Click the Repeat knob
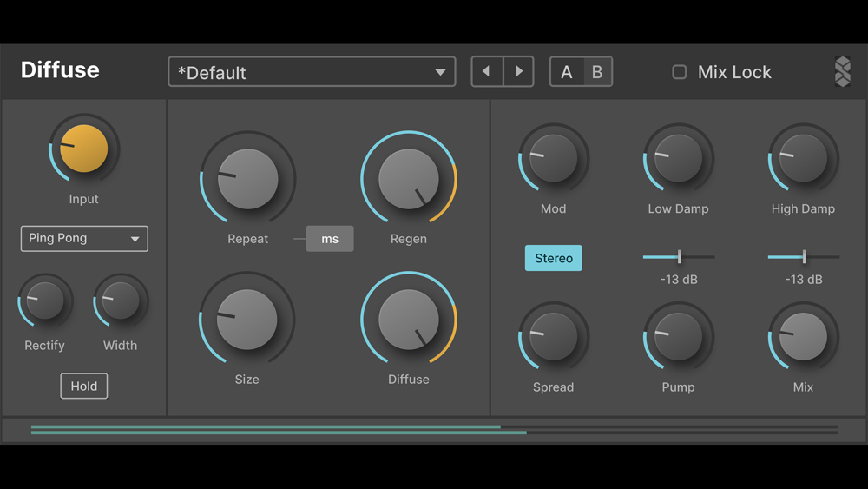Image resolution: width=868 pixels, height=489 pixels. click(x=247, y=179)
